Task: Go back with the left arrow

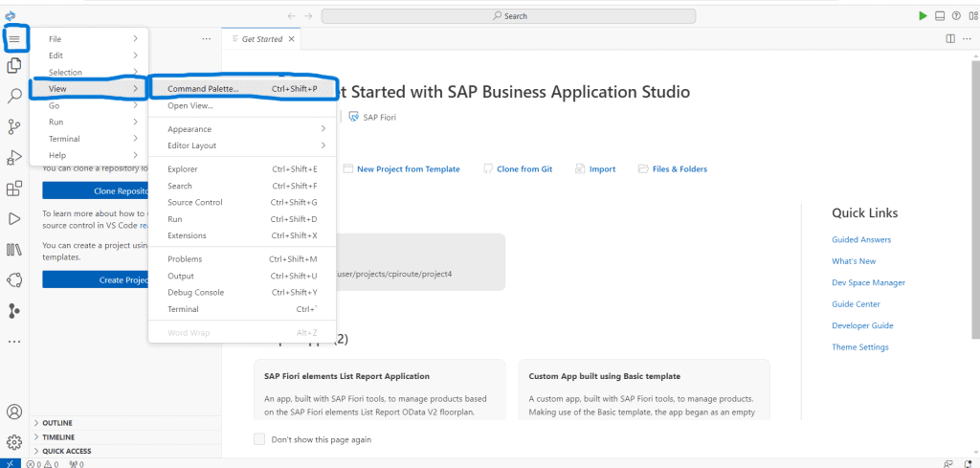Action: (x=291, y=16)
